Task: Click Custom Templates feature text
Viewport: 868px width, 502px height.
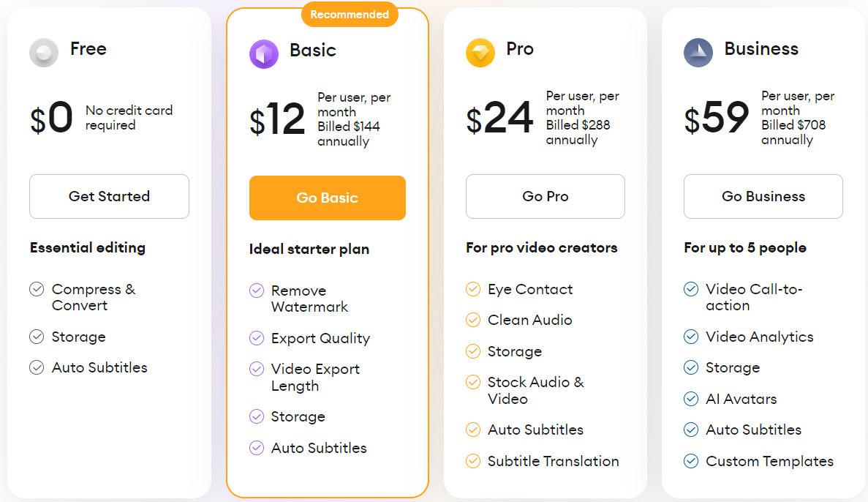Action: coord(769,462)
